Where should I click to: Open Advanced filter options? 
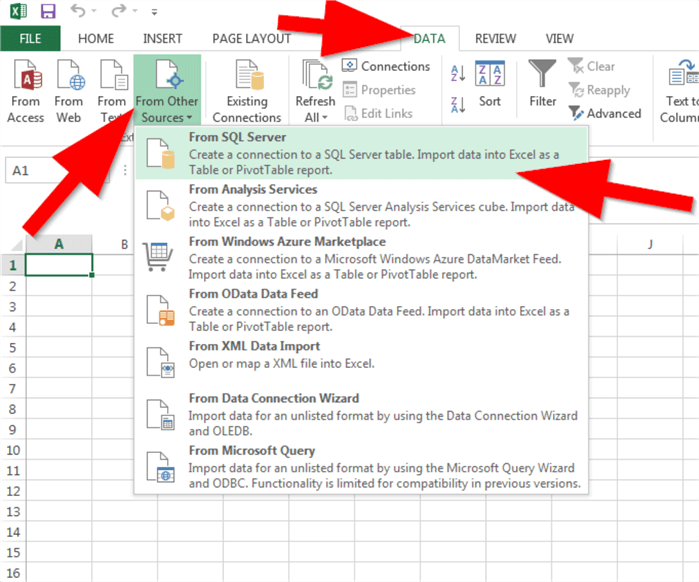pos(605,113)
